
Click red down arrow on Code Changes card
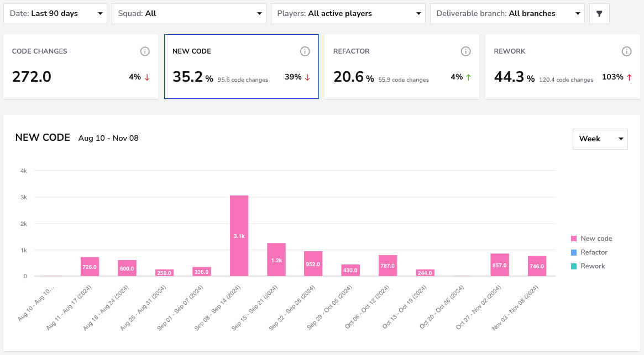point(147,77)
